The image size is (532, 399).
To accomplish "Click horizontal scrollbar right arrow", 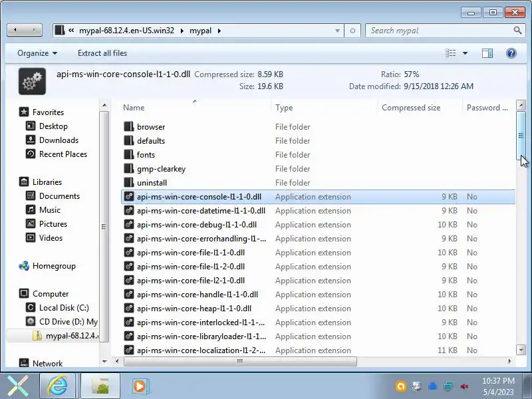I will pyautogui.click(x=509, y=361).
